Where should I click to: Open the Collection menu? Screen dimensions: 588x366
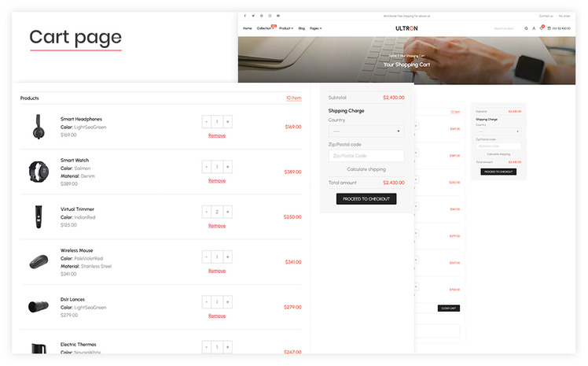click(x=265, y=28)
